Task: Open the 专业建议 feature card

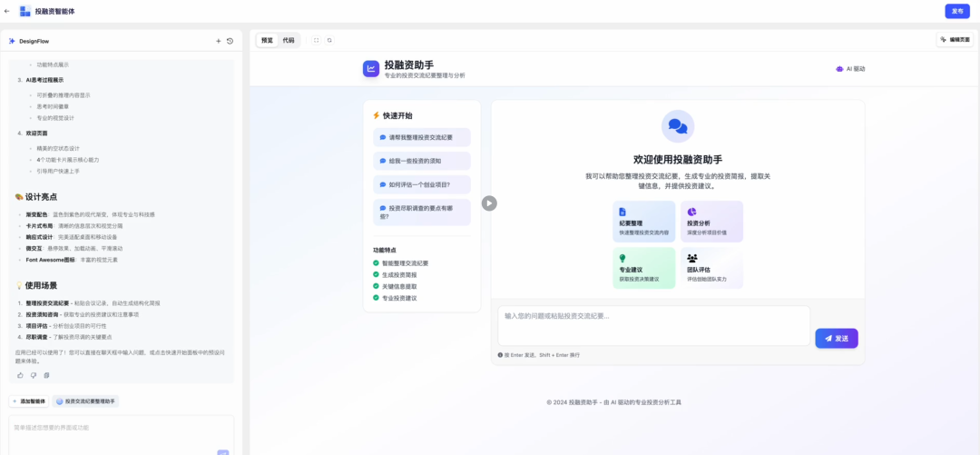Action: click(643, 268)
